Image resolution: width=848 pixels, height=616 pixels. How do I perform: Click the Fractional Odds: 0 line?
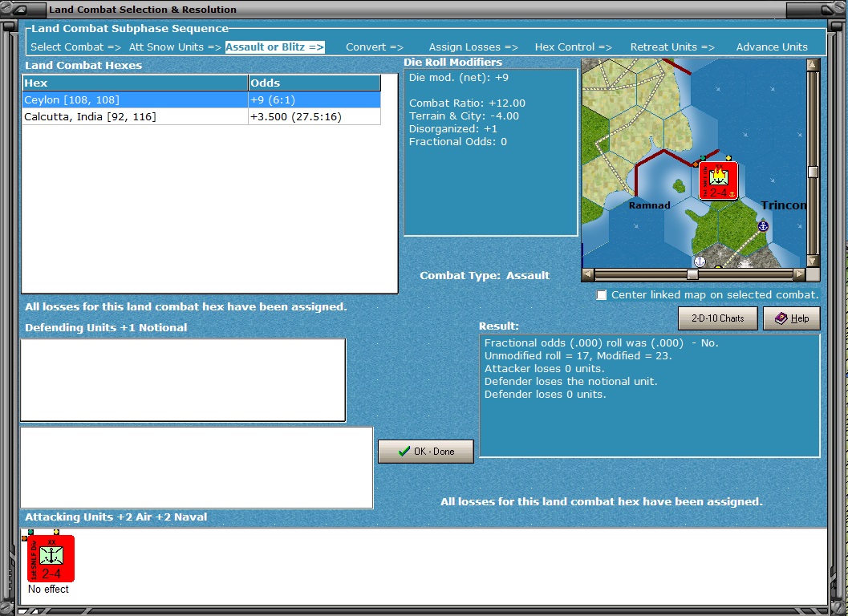tap(458, 142)
